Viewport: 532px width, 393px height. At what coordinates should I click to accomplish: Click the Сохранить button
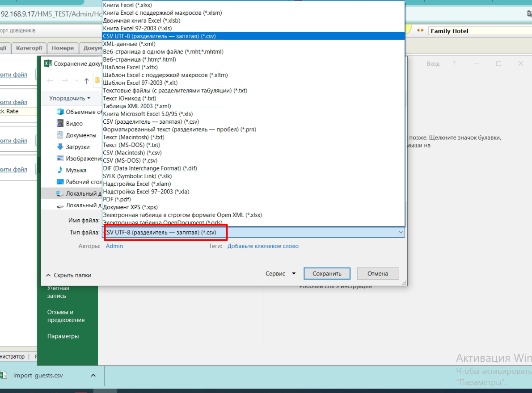[x=327, y=273]
